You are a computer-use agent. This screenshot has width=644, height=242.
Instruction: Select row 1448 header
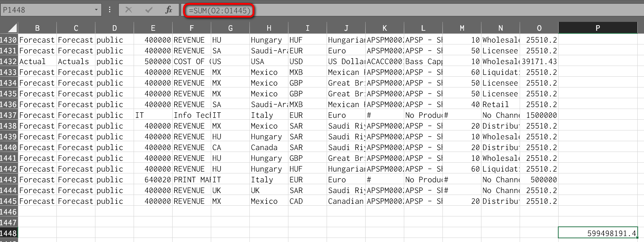click(x=9, y=233)
